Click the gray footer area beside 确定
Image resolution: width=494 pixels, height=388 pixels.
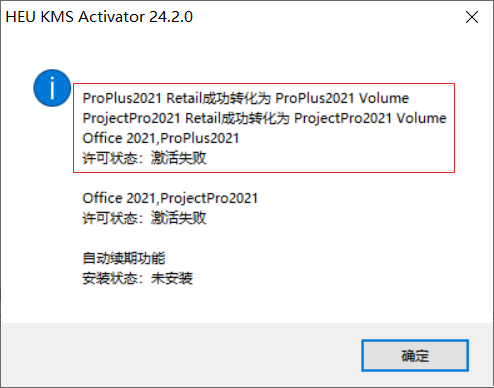coord(180,355)
